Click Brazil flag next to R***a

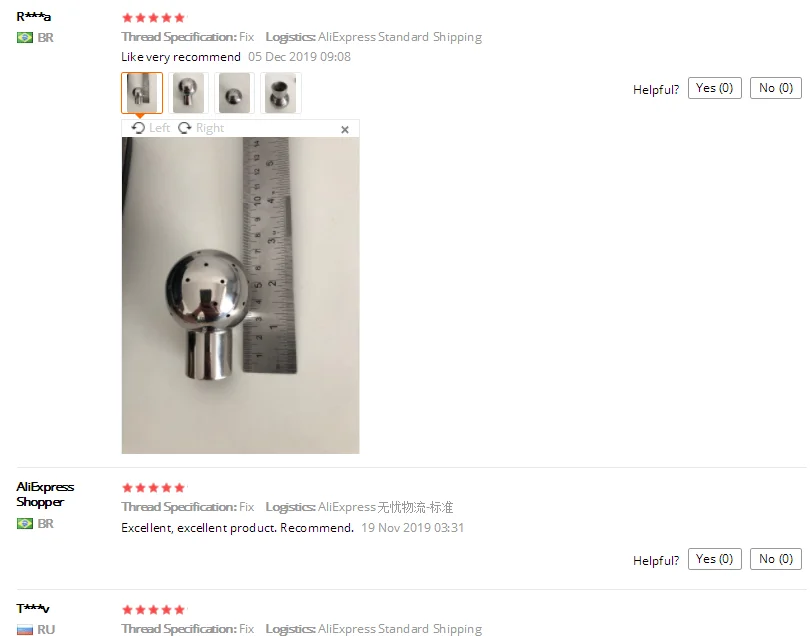point(25,38)
